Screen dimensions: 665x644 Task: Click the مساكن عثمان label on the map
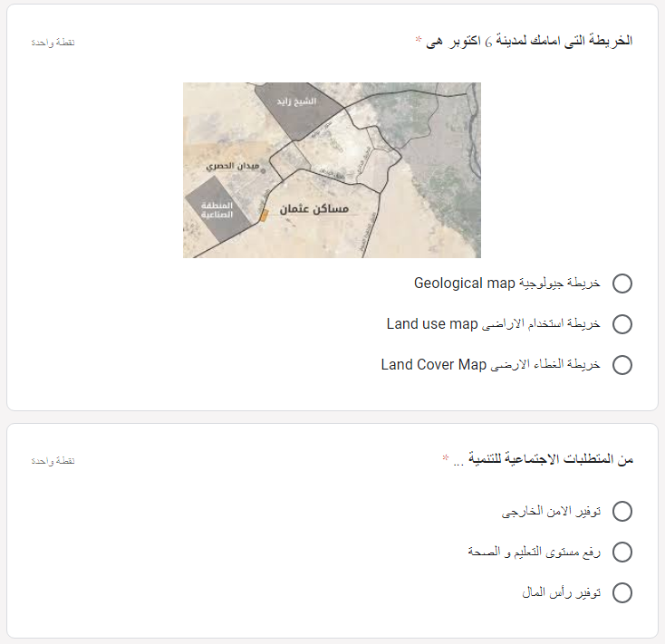coord(314,208)
